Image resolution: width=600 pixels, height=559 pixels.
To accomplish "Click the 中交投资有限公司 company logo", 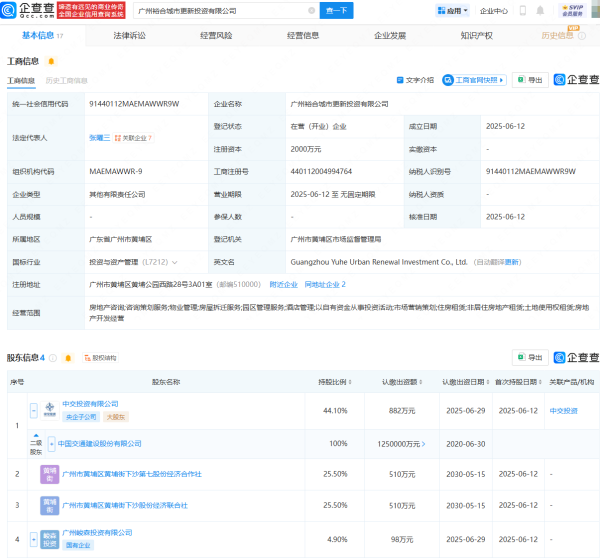I will tap(50, 411).
